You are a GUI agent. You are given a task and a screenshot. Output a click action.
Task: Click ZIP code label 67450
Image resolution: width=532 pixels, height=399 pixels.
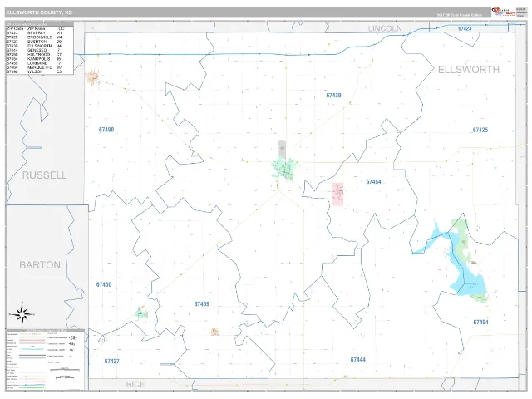[104, 284]
